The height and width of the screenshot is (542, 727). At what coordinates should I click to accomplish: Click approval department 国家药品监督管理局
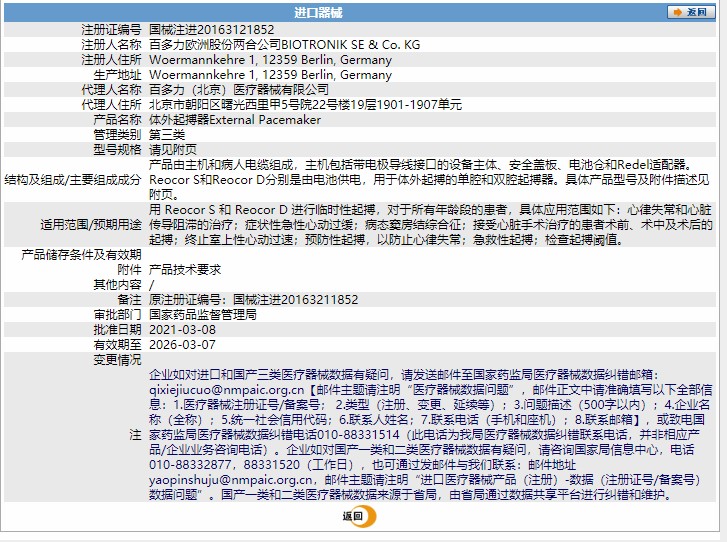(203, 315)
